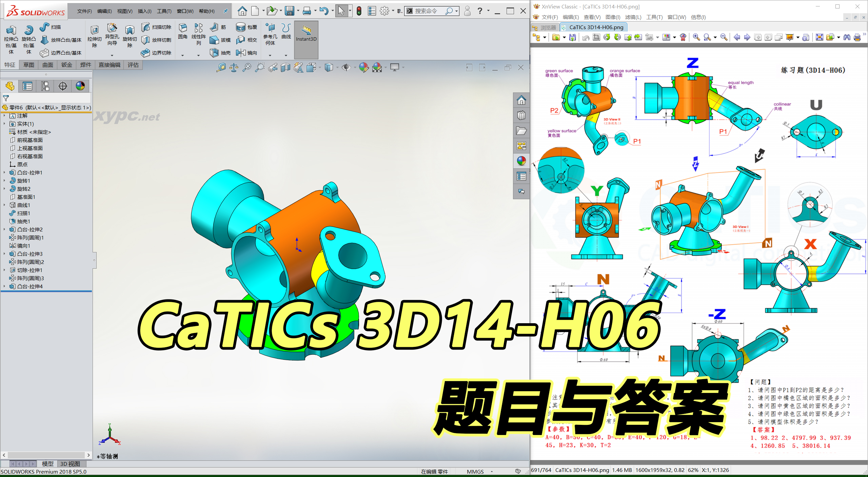The width and height of the screenshot is (868, 477).
Task: Click the feature tree filter field
Action: [47, 98]
